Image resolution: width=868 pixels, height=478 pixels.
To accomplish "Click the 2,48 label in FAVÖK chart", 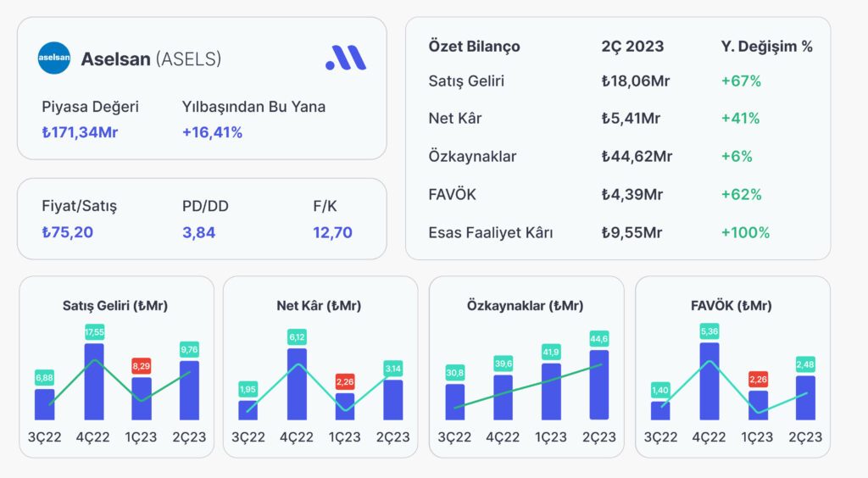I will (x=805, y=364).
